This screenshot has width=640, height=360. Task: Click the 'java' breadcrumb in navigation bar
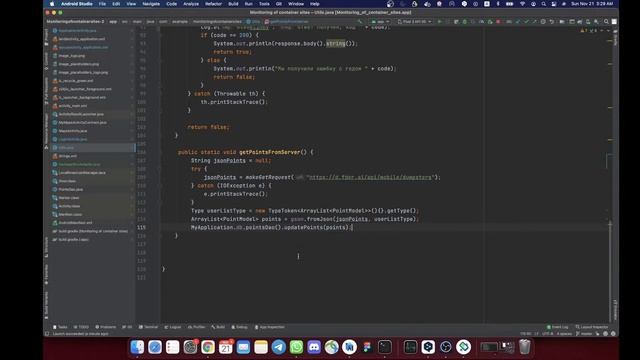pyautogui.click(x=151, y=22)
